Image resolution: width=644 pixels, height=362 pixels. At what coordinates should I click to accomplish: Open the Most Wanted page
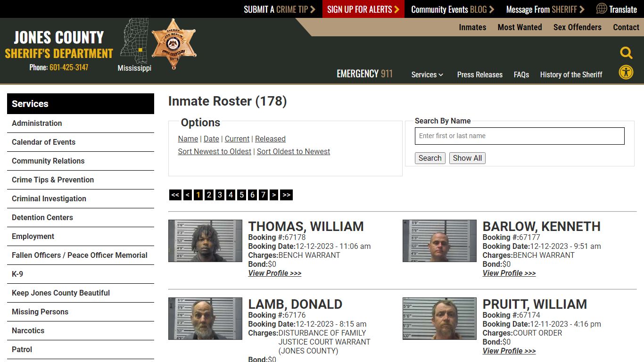pos(520,27)
